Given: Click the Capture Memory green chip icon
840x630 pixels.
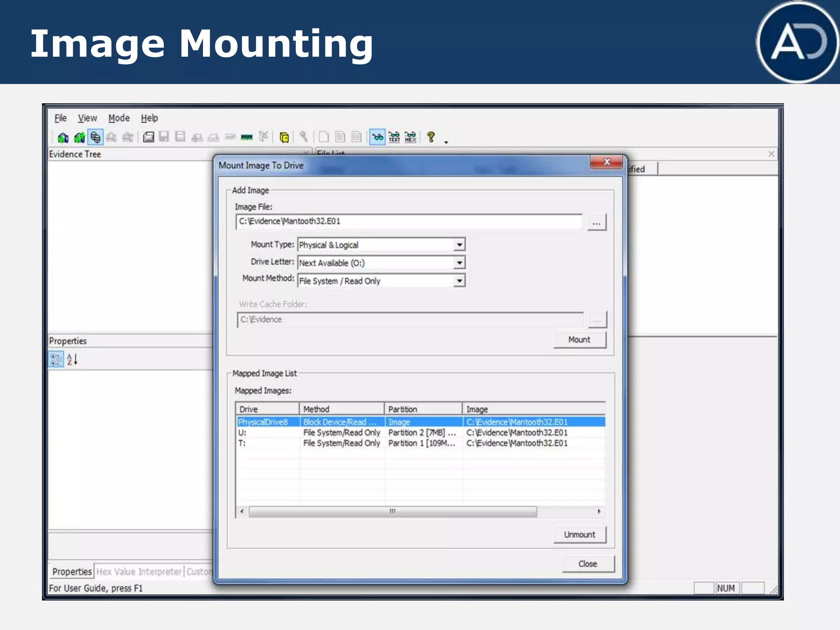Looking at the screenshot, I should tap(247, 137).
